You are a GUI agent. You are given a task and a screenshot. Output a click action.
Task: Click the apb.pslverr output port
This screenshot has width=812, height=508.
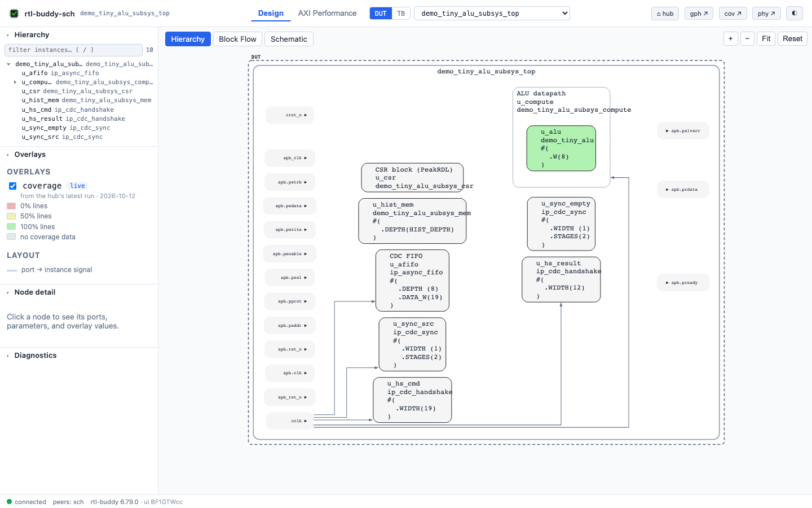(683, 131)
